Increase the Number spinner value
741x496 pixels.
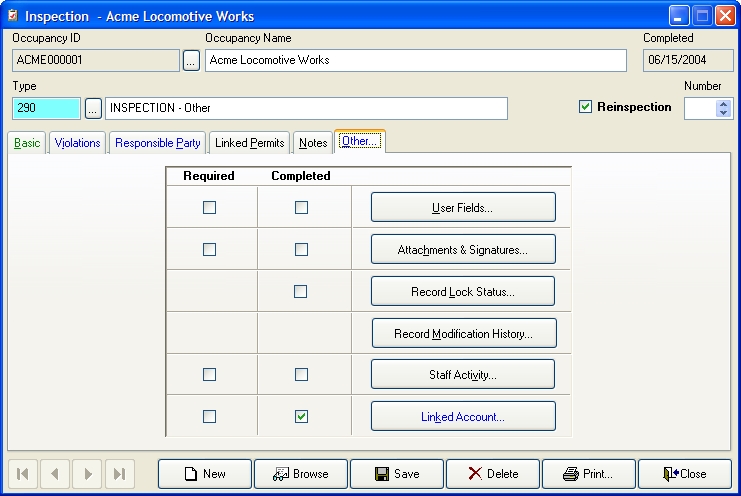click(x=723, y=104)
